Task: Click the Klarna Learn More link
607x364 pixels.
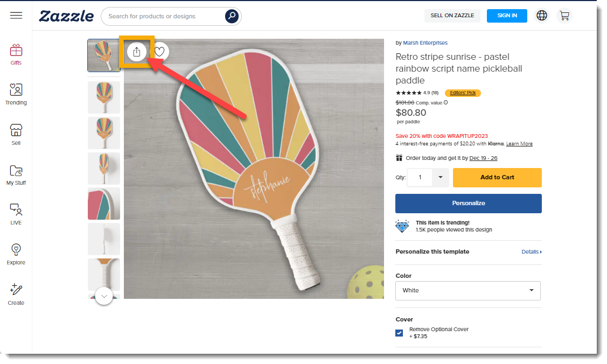Action: coord(519,144)
